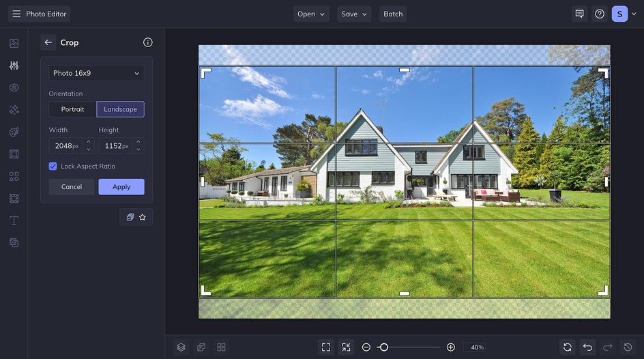Show Crop tool info
This screenshot has height=359, width=644.
(148, 42)
